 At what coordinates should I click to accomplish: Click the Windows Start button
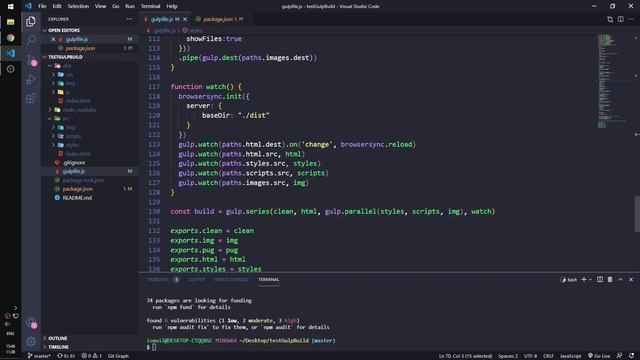coord(10,7)
